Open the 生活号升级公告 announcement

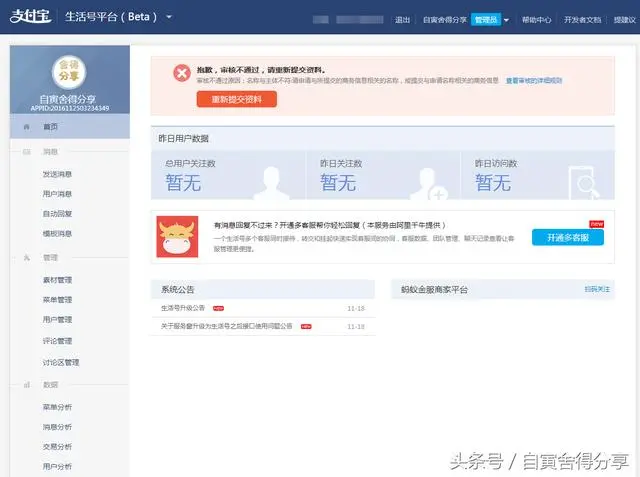(x=183, y=308)
